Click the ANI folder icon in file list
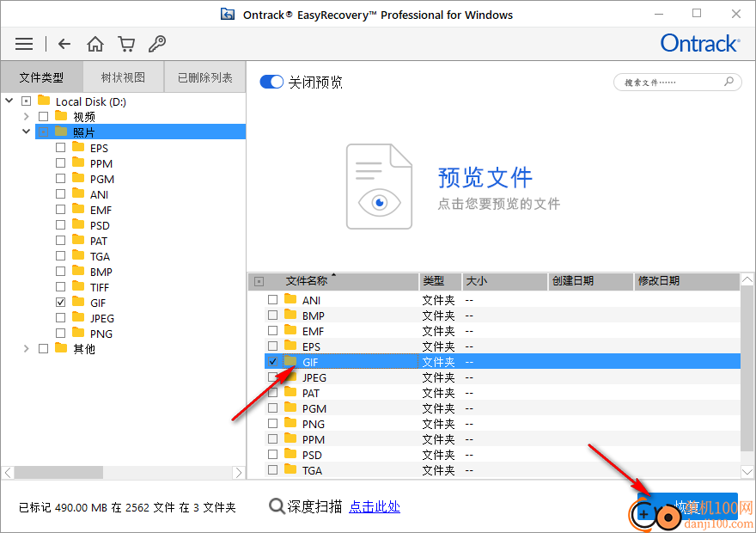 point(290,299)
